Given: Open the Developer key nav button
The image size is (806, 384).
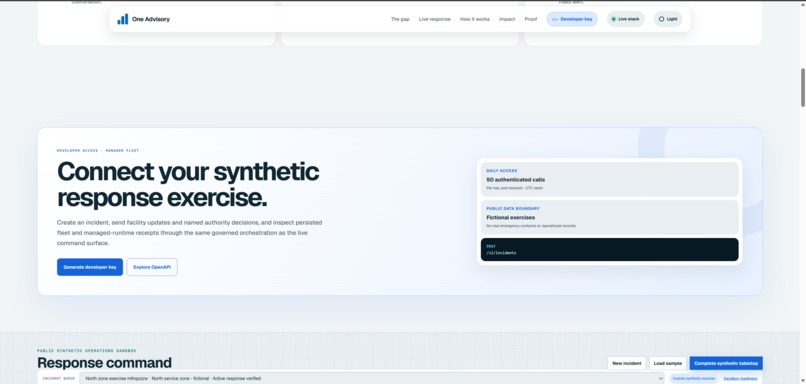Looking at the screenshot, I should (572, 19).
